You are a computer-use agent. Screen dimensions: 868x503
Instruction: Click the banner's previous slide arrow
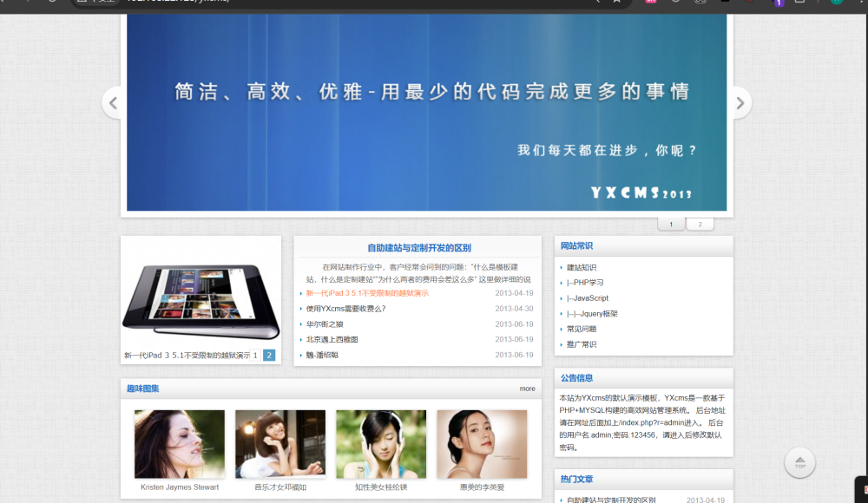(x=113, y=103)
